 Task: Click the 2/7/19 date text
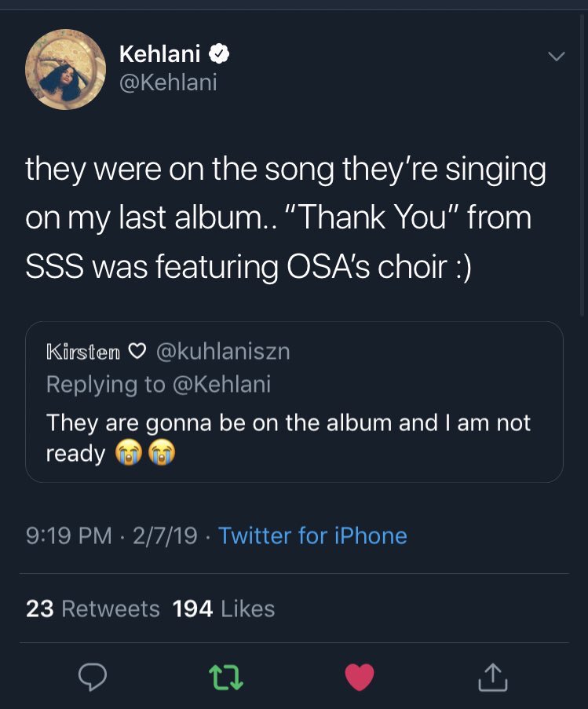tap(165, 535)
